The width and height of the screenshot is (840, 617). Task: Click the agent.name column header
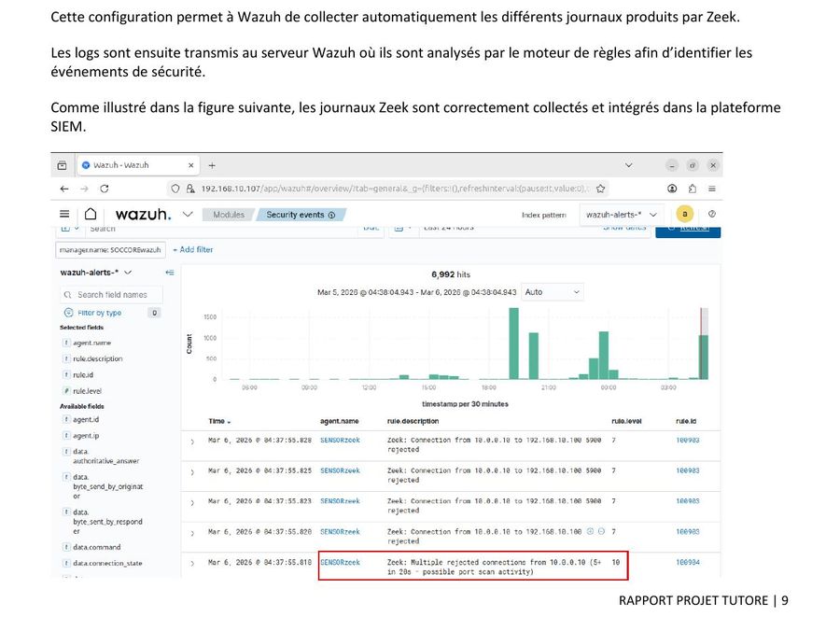pyautogui.click(x=339, y=421)
